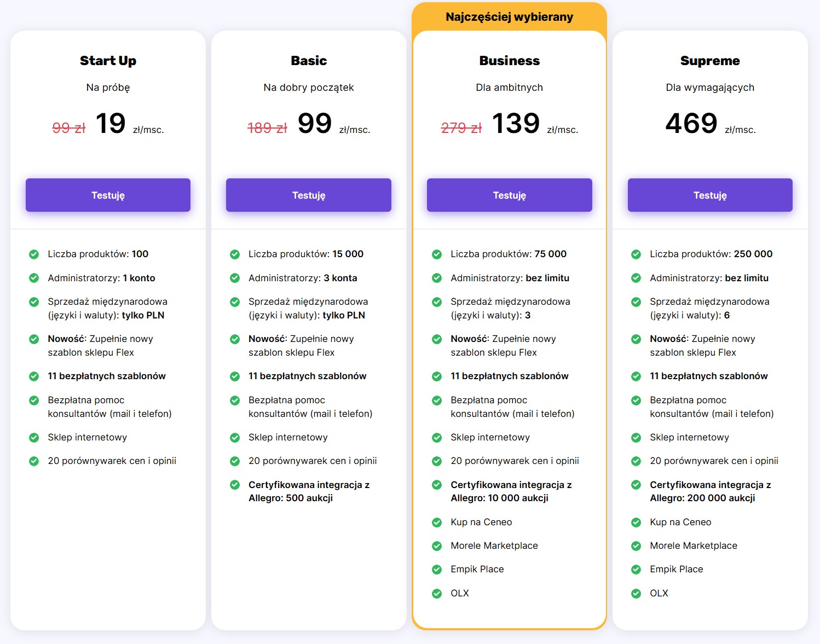Screen dimensions: 820x644
Task: Click the Start Up plan heading
Action: (108, 61)
